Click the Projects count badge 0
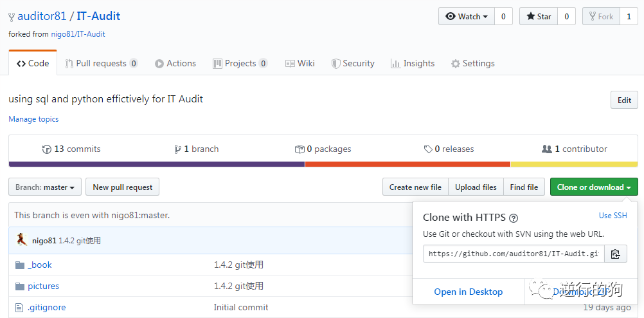This screenshot has height=318, width=644. (264, 63)
